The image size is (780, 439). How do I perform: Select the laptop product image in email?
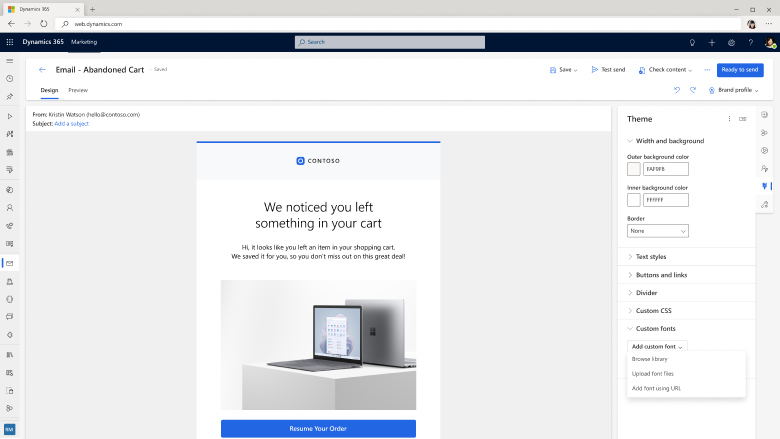coord(318,345)
